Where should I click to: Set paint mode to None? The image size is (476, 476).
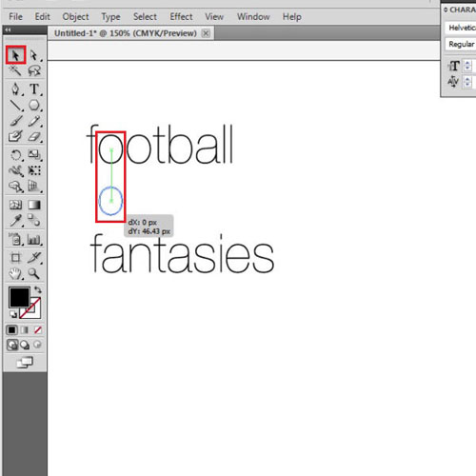tap(38, 330)
